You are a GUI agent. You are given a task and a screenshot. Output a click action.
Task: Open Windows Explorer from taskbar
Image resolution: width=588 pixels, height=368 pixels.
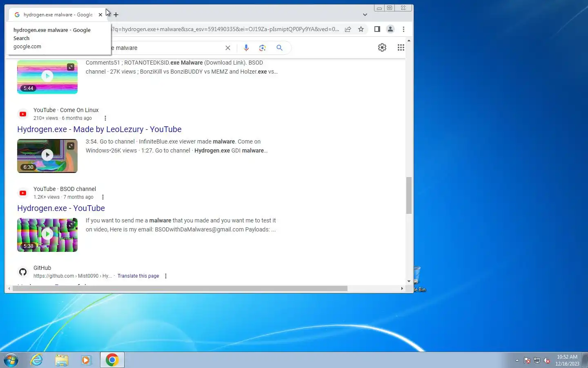(x=62, y=360)
